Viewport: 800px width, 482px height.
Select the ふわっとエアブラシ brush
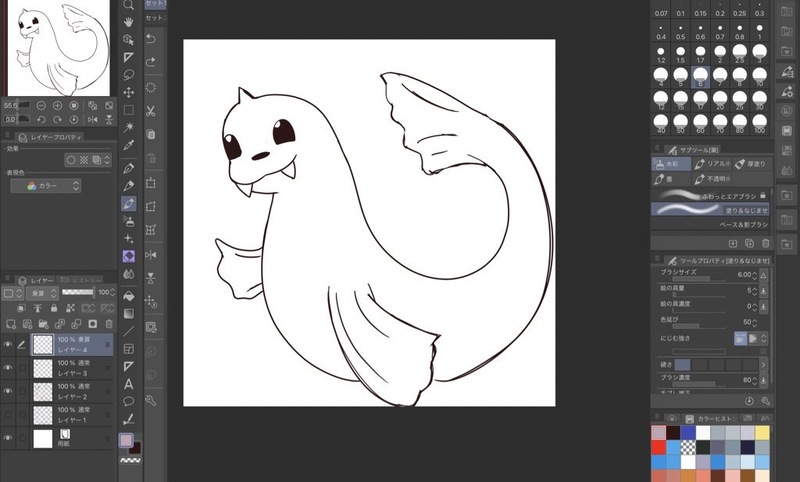tap(710, 195)
